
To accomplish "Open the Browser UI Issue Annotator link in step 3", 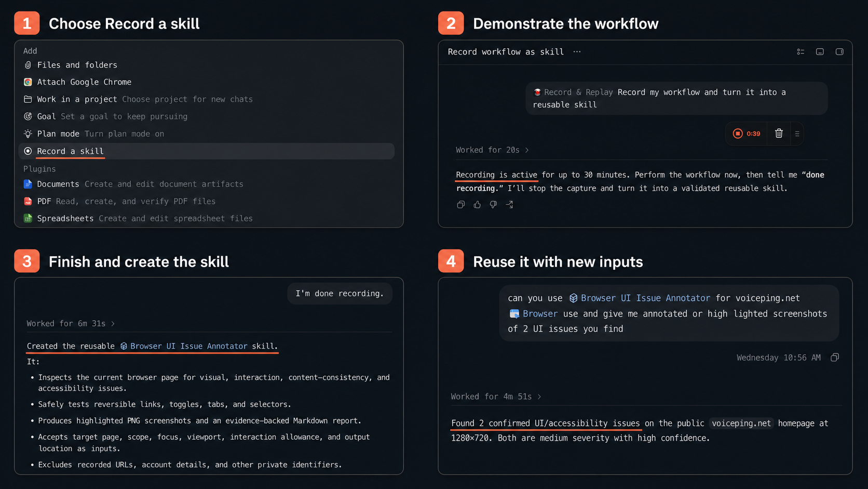I will tap(188, 346).
